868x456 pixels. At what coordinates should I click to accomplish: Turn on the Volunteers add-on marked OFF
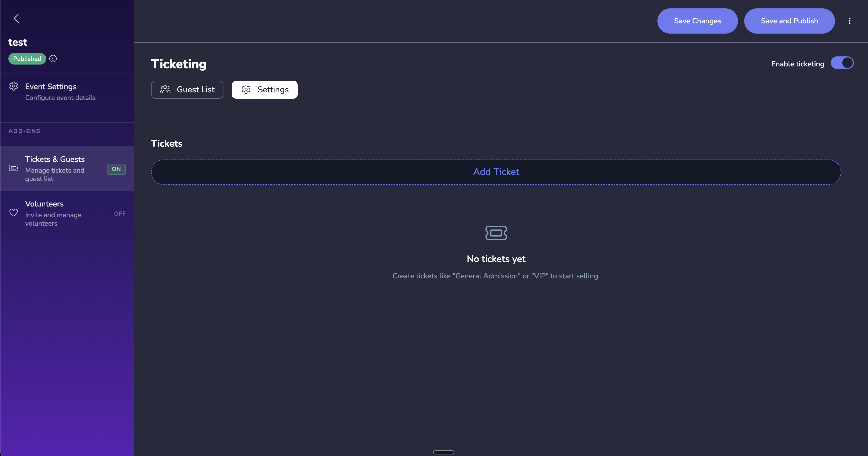pos(120,213)
